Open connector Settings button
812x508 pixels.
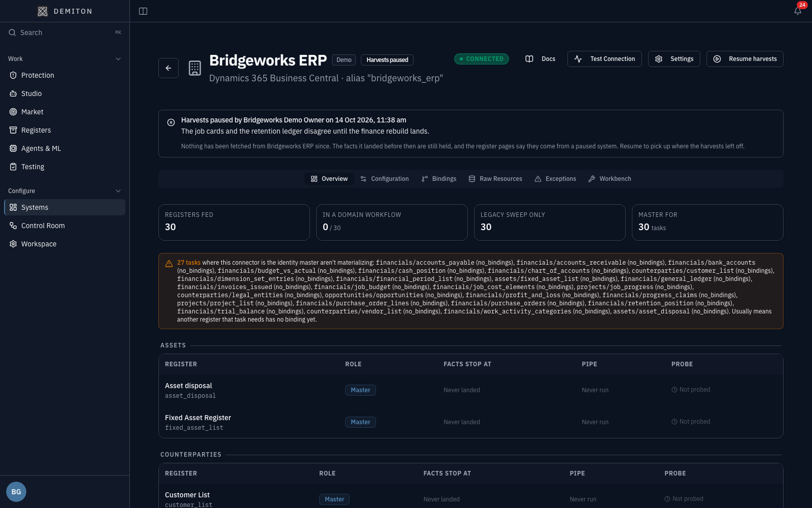tap(674, 59)
